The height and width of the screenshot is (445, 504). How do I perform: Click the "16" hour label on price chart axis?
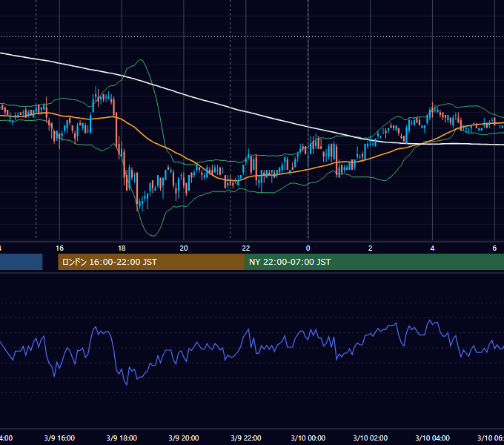[x=59, y=248]
